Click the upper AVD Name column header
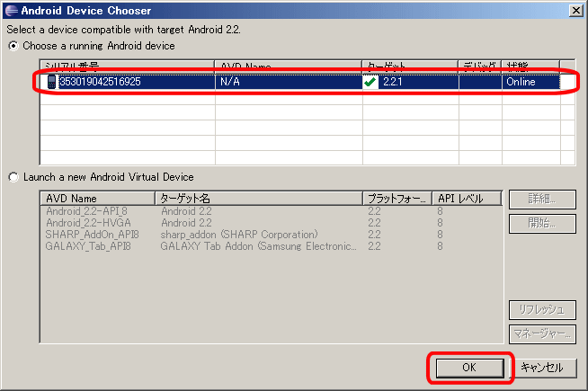The width and height of the screenshot is (588, 391). [x=289, y=67]
